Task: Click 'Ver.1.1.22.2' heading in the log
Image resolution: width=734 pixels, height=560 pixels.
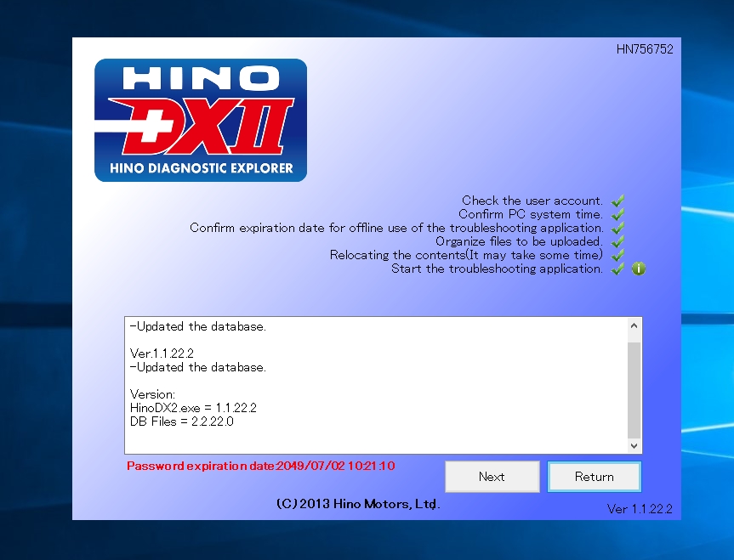Action: (162, 354)
